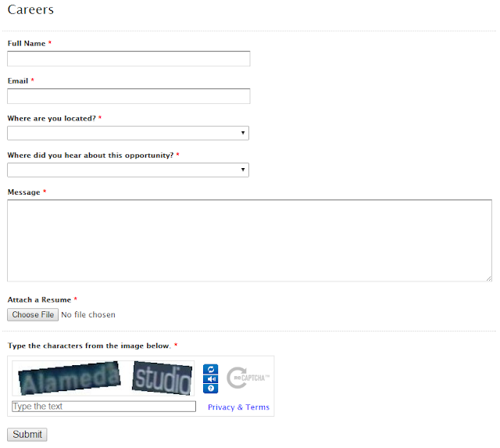
Task: Click the Careers page heading
Action: click(30, 9)
